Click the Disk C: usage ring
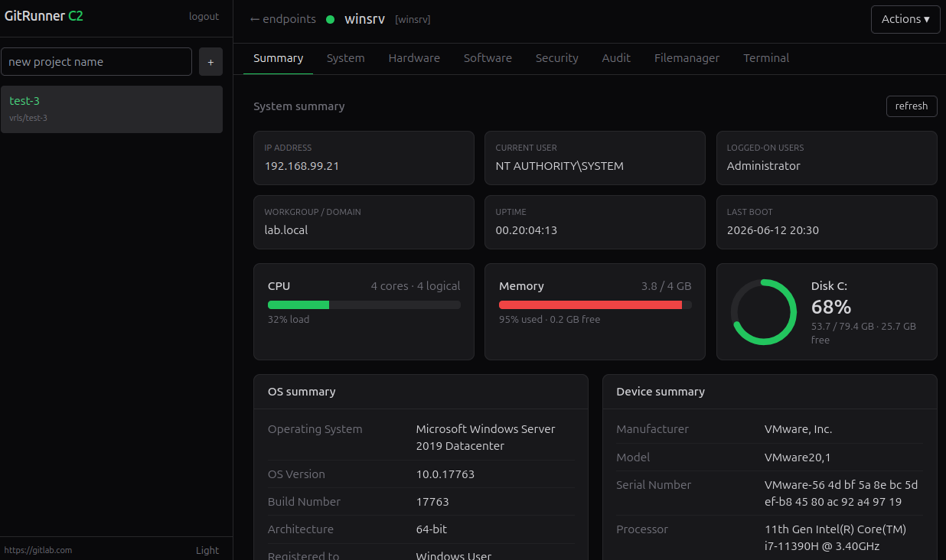Viewport: 946px width, 560px height. pos(764,312)
